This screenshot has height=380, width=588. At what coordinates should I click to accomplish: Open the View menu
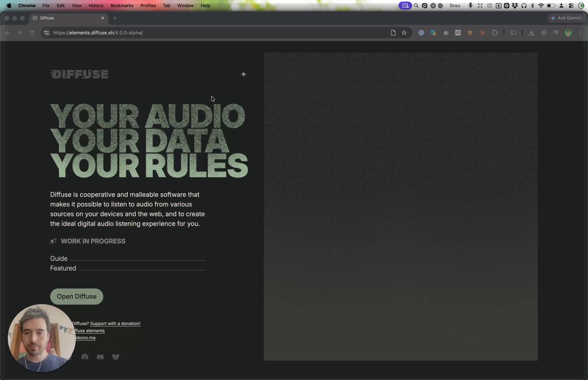click(77, 6)
